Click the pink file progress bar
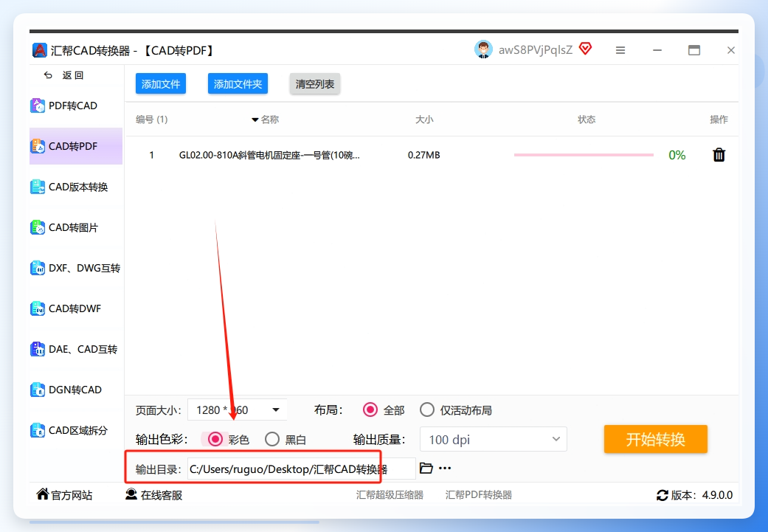Image resolution: width=768 pixels, height=532 pixels. click(584, 155)
